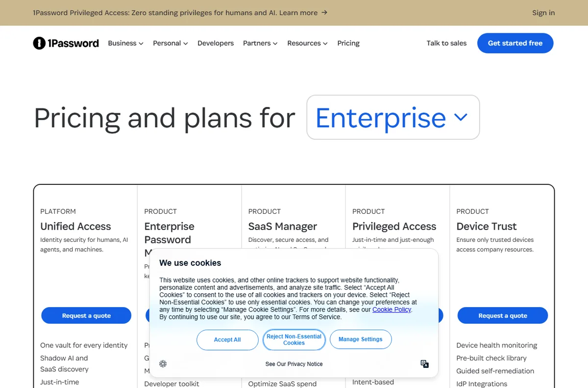This screenshot has width=588, height=388.
Task: Request a quote for Unified Access
Action: click(86, 315)
